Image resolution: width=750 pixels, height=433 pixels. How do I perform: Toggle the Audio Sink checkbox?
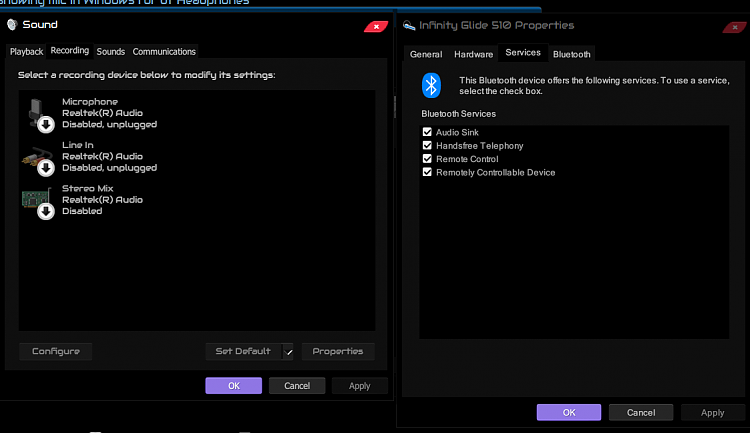tap(427, 132)
